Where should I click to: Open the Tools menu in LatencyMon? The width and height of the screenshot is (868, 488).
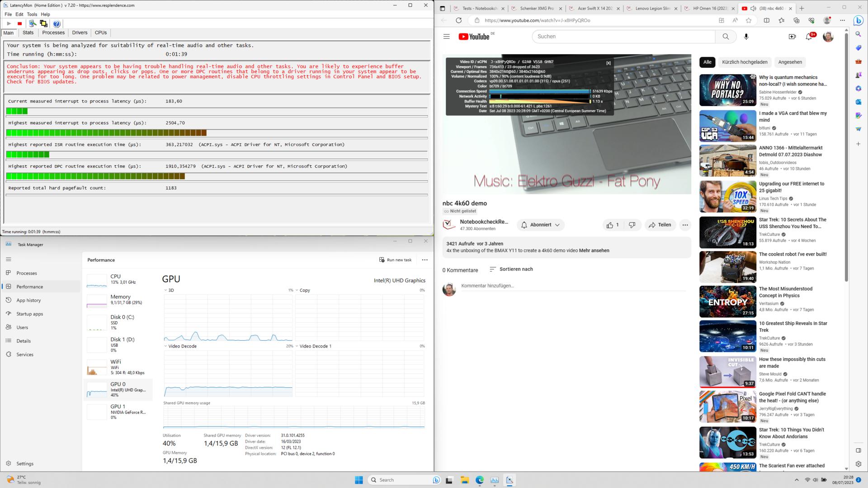coord(32,14)
